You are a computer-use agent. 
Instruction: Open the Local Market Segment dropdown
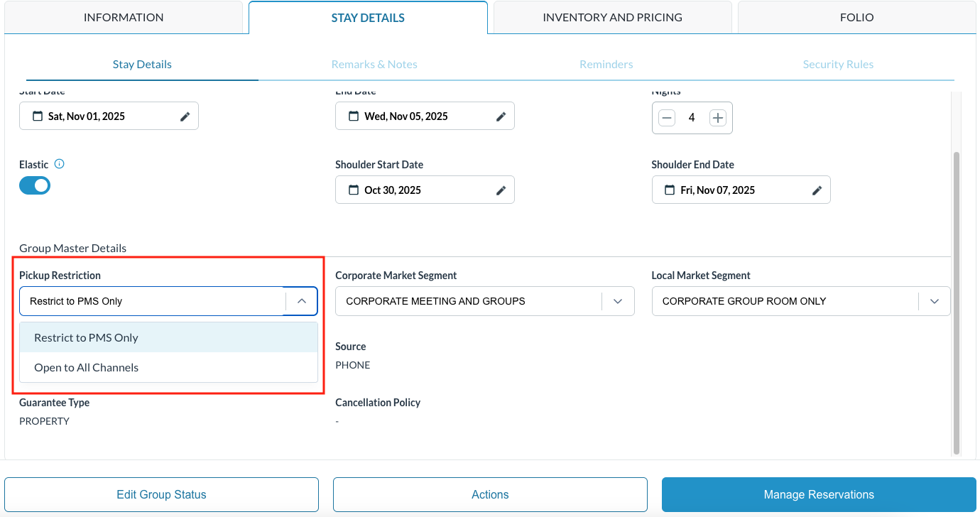tap(934, 301)
